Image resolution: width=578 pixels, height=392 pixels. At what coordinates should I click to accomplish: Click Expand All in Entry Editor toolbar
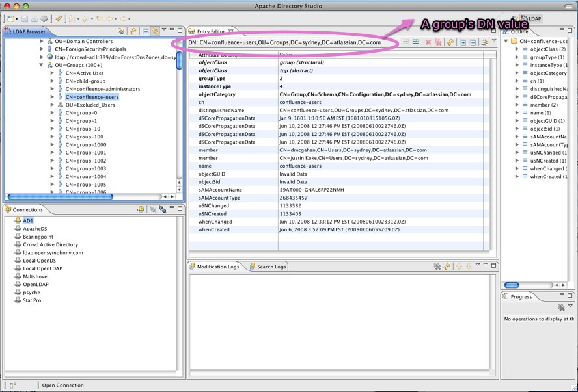pyautogui.click(x=463, y=42)
